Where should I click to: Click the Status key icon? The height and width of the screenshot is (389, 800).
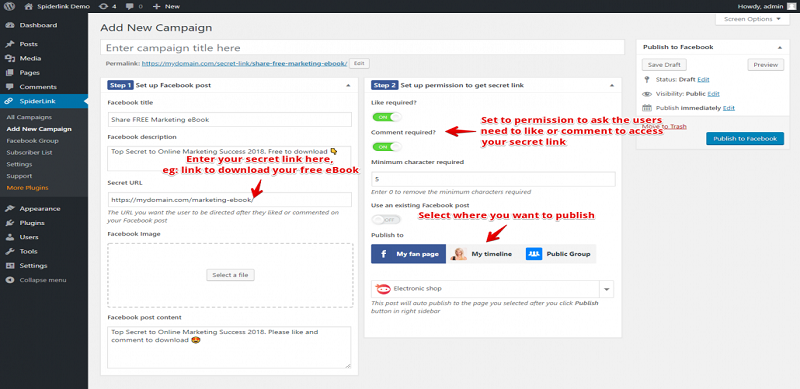click(647, 80)
